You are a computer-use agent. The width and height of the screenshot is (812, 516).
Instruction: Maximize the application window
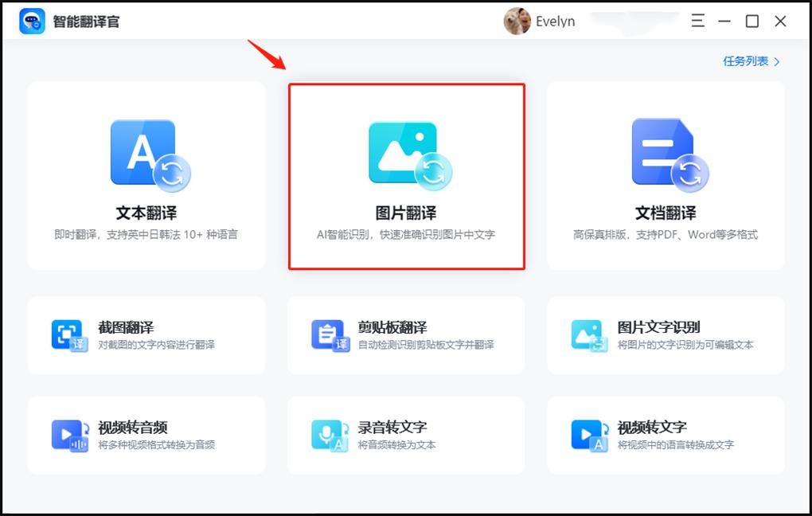coord(751,21)
